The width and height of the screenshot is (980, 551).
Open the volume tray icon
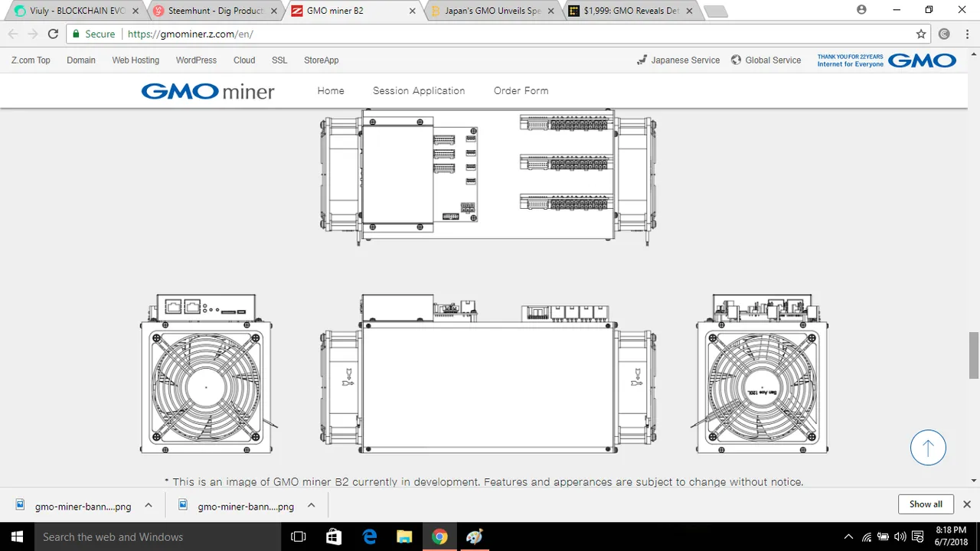pyautogui.click(x=900, y=537)
